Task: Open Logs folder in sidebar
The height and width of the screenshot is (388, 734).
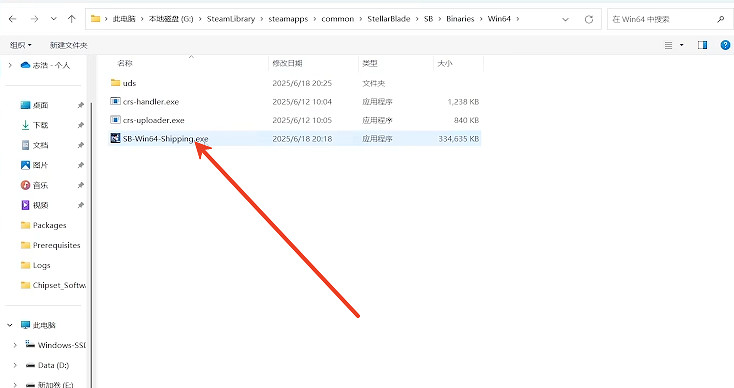Action: pyautogui.click(x=36, y=265)
